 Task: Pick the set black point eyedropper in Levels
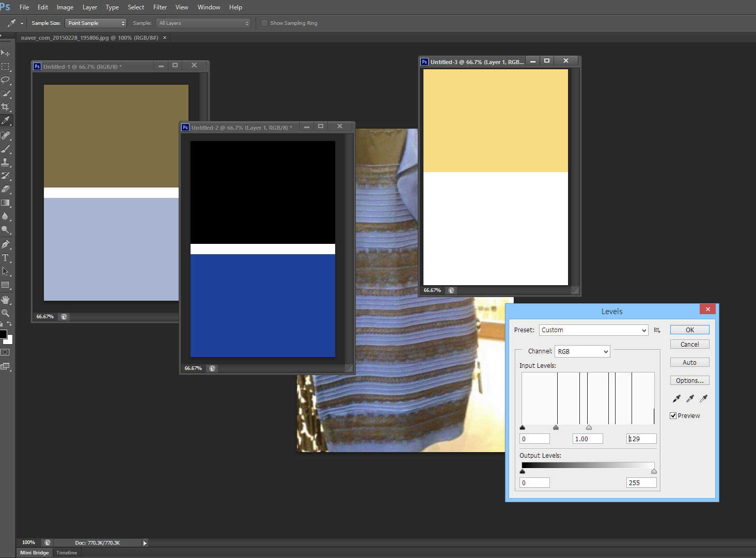[676, 398]
